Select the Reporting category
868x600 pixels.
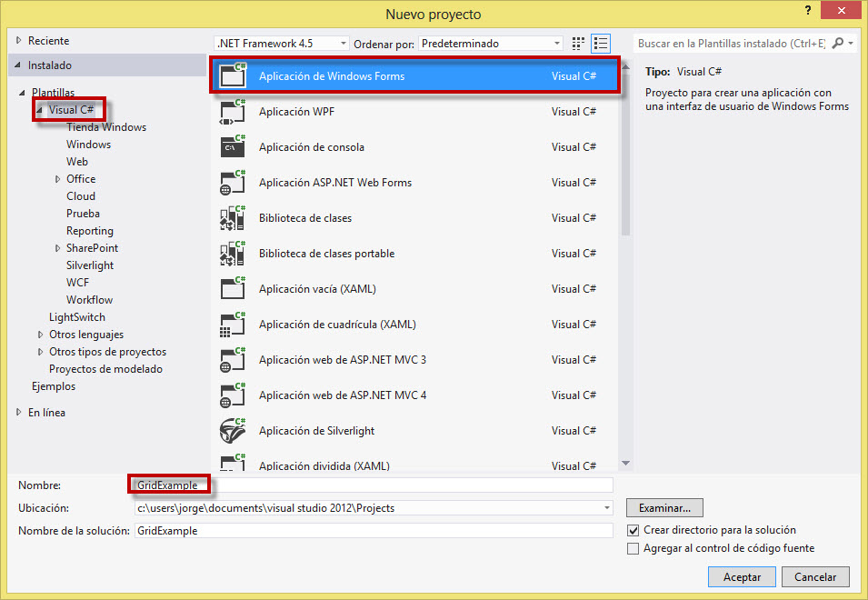(x=90, y=231)
